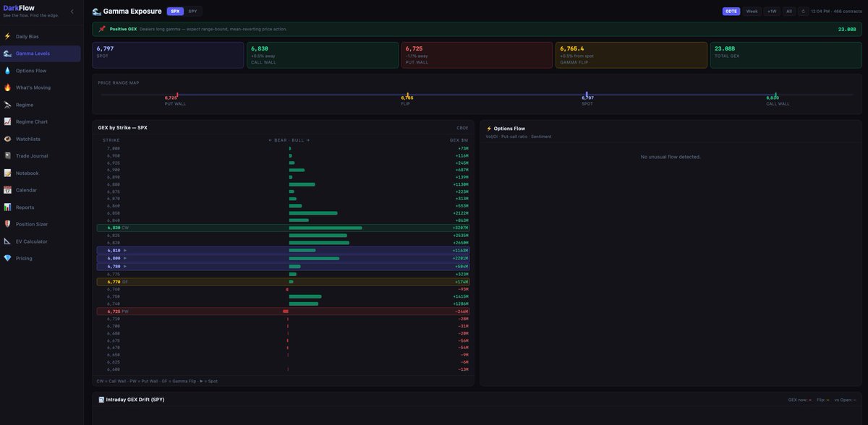This screenshot has height=425, width=868.
Task: Click the 23.08B value in Positive GEX banner
Action: click(x=847, y=29)
